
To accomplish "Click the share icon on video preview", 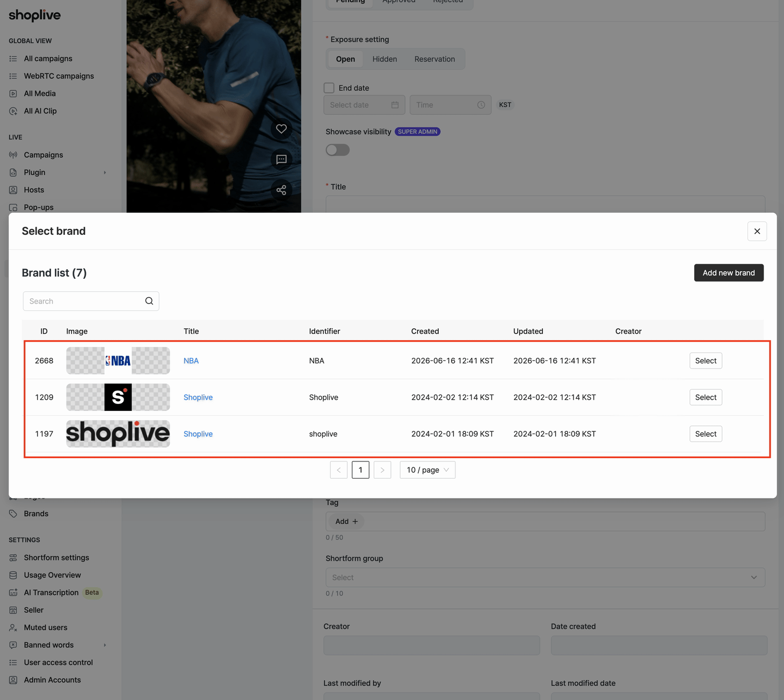I will (x=281, y=190).
